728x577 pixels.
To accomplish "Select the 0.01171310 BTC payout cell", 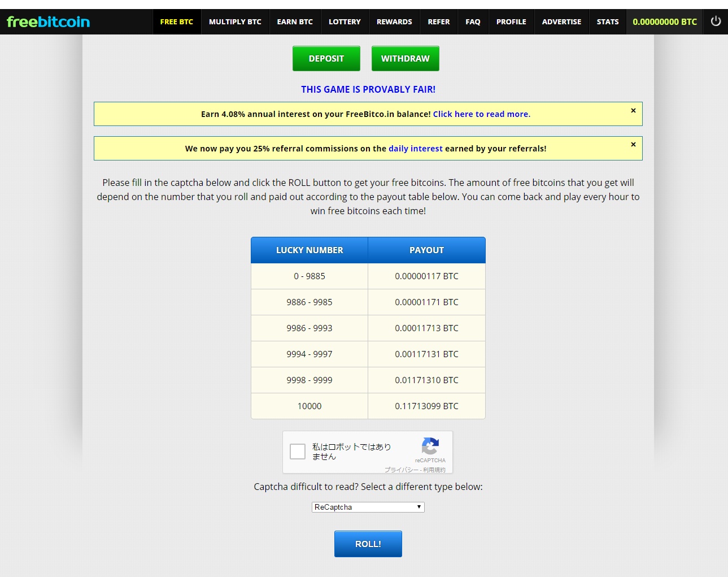I will [x=427, y=380].
